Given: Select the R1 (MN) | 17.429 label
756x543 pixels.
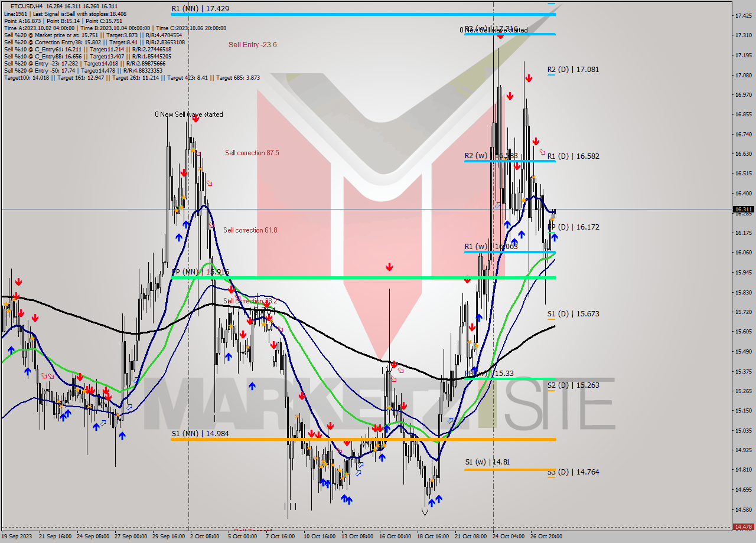Looking at the screenshot, I should click(x=200, y=9).
